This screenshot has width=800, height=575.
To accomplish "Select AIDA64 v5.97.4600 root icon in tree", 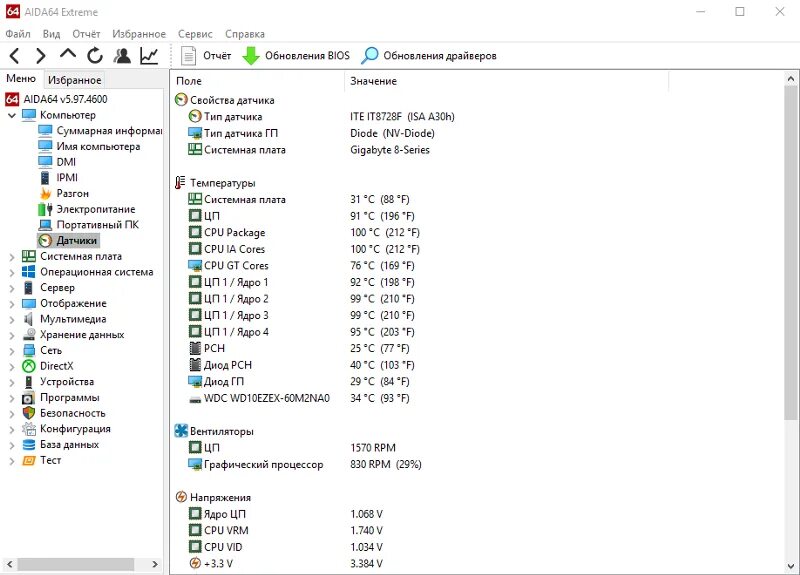I will point(12,99).
